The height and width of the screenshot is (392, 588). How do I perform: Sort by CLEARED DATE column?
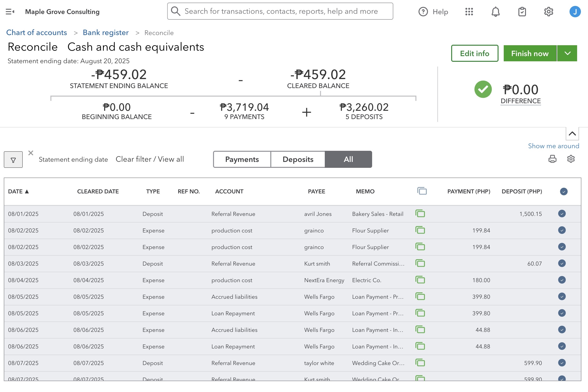pos(98,192)
